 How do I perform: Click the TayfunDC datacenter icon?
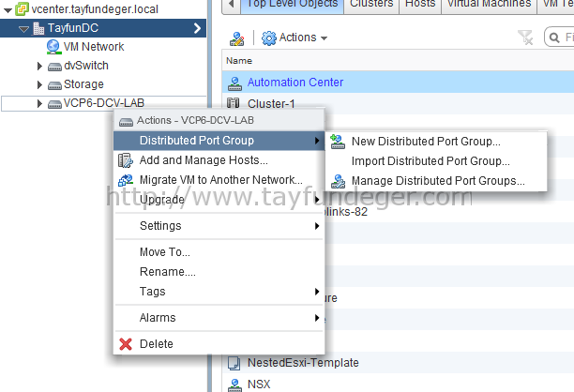coord(38,28)
